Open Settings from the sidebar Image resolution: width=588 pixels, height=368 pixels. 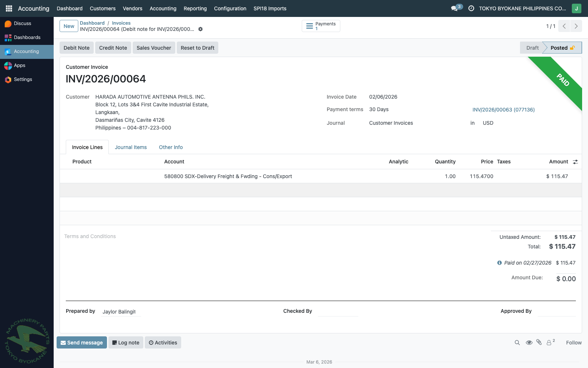27,79
